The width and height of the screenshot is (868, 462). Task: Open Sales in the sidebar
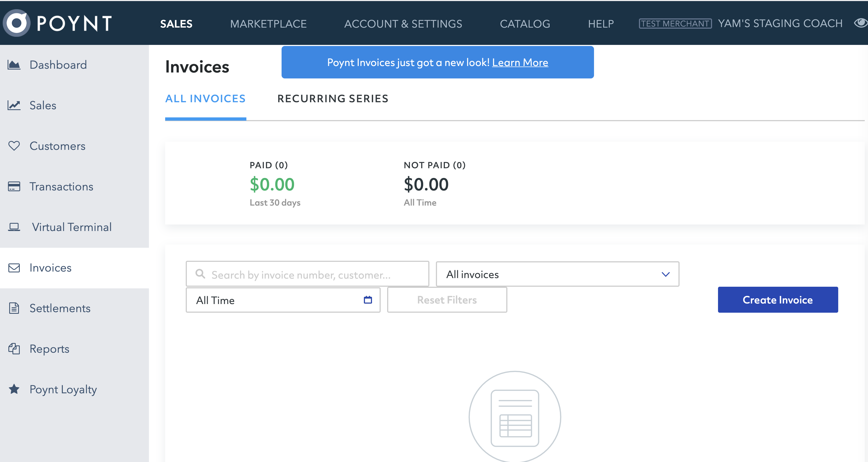(74, 105)
